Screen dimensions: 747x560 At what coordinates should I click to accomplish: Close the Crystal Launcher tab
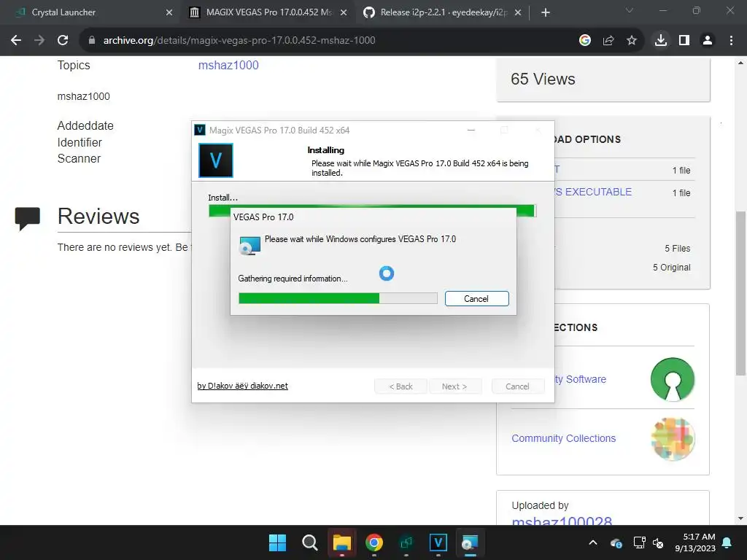coord(169,12)
